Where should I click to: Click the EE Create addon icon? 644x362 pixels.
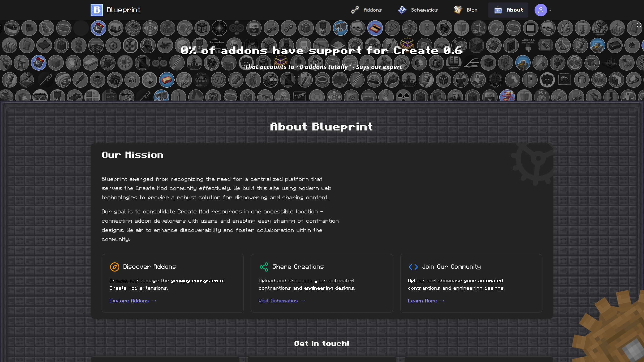[454, 63]
